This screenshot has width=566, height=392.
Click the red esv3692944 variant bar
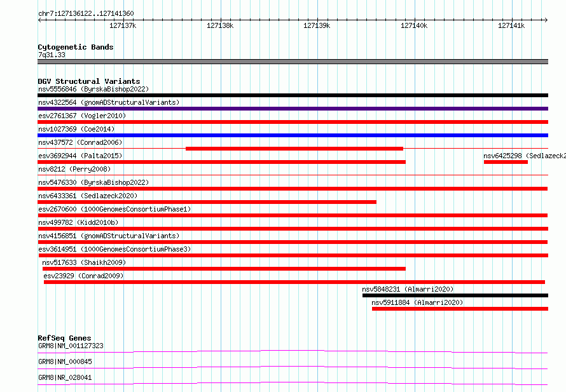pos(222,162)
